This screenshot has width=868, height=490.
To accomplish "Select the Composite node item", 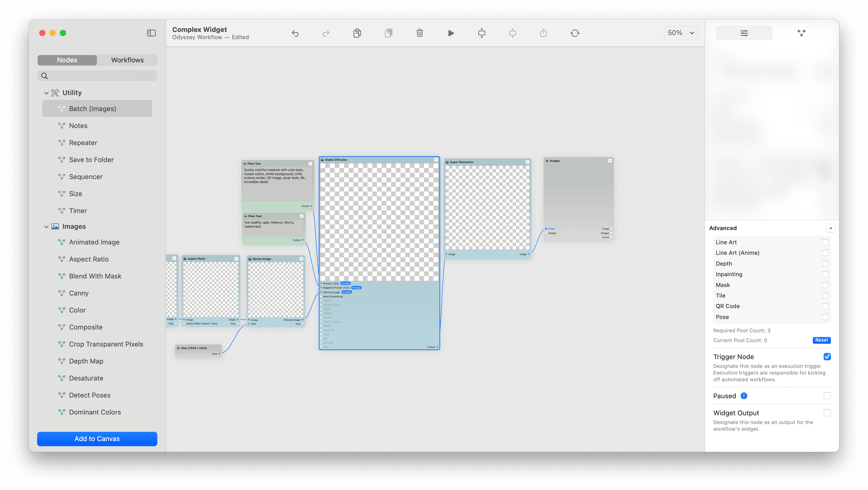I will (x=97, y=327).
